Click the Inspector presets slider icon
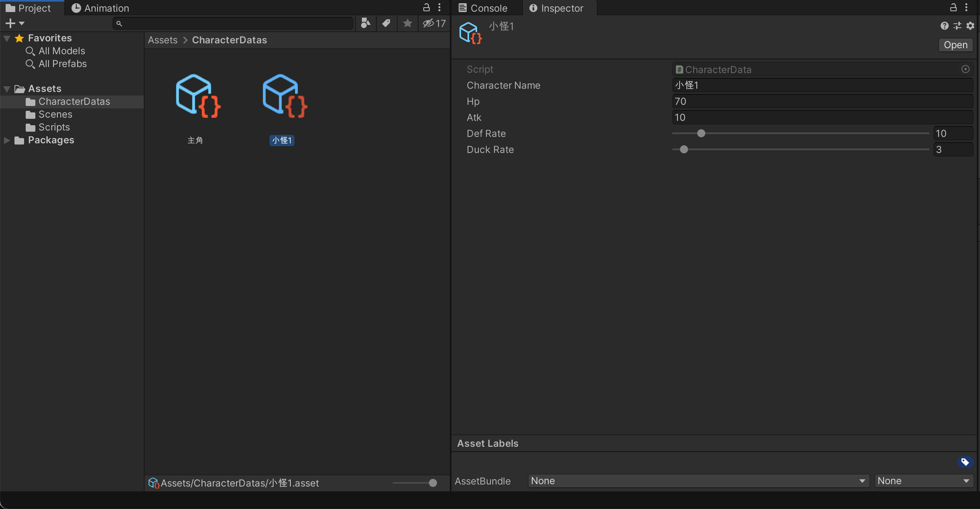The image size is (980, 509). pyautogui.click(x=958, y=26)
